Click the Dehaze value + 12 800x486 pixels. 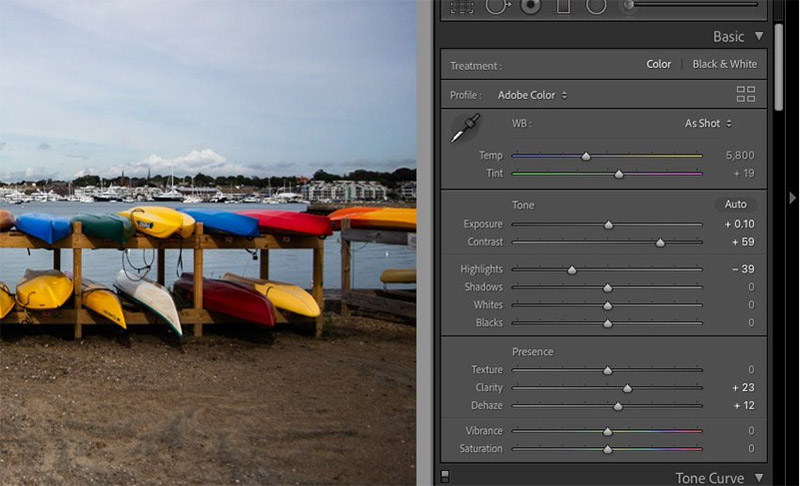pyautogui.click(x=744, y=405)
